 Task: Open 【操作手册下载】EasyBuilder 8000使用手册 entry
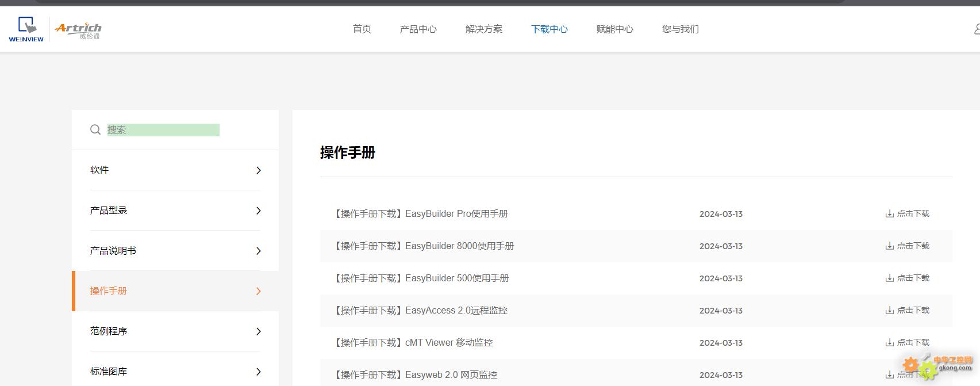coord(423,246)
